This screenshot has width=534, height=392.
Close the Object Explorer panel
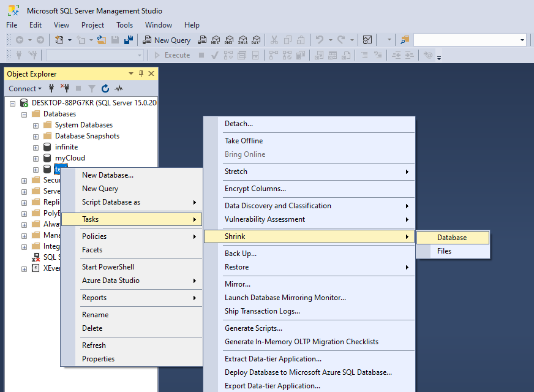pos(151,73)
